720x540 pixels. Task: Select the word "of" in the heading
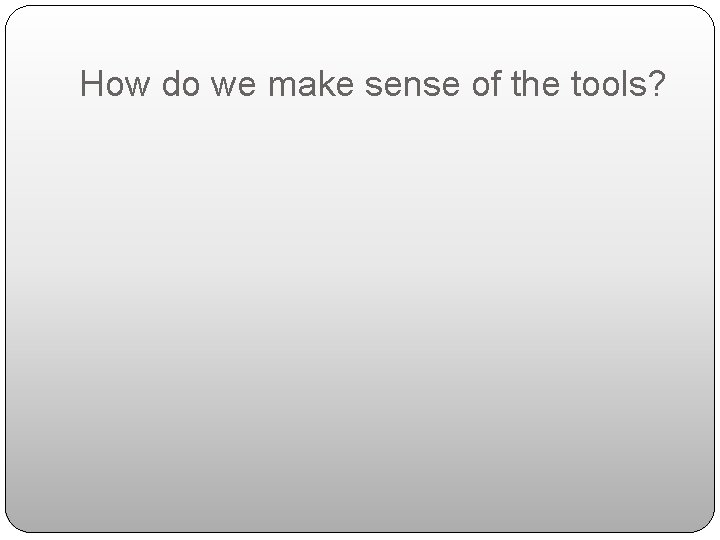[x=486, y=83]
